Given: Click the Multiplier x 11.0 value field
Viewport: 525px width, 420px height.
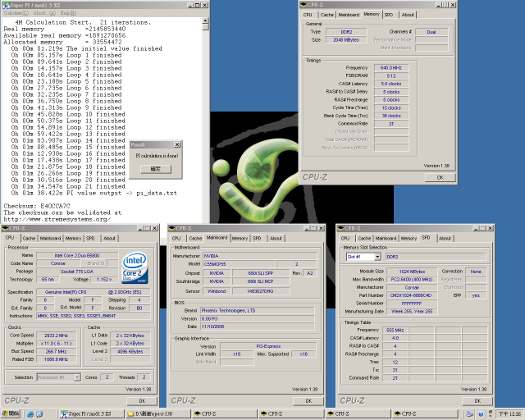Looking at the screenshot, I should pos(57,344).
